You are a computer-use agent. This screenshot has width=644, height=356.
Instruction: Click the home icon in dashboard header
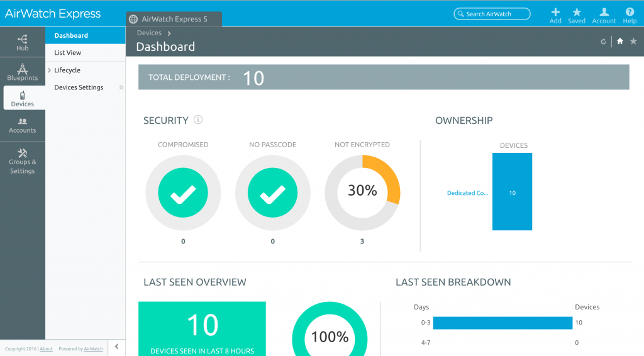pyautogui.click(x=619, y=41)
